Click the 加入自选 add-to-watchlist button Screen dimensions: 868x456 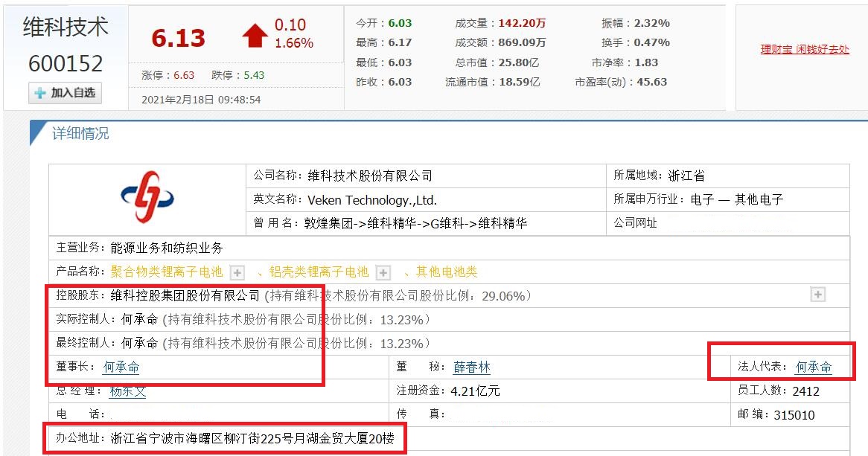click(x=66, y=93)
